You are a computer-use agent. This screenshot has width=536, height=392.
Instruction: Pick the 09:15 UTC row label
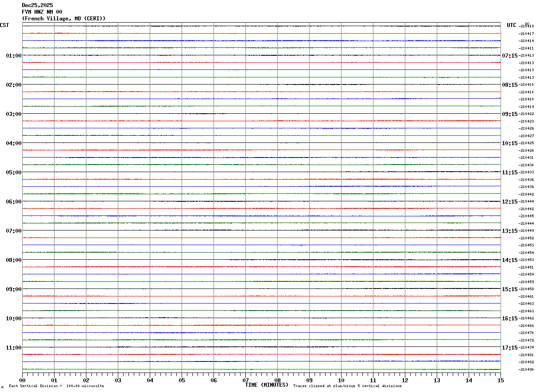[x=510, y=114]
